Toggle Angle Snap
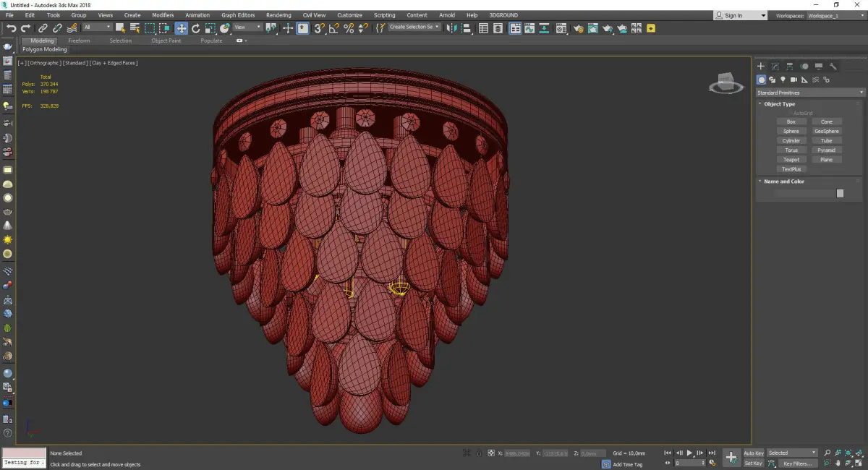This screenshot has width=868, height=470. click(x=334, y=28)
